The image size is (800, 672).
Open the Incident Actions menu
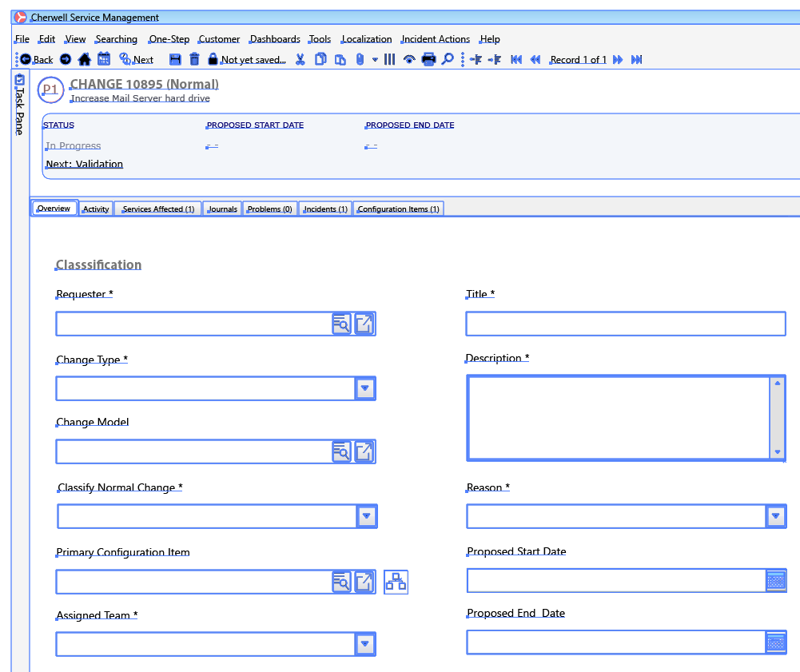(x=436, y=39)
